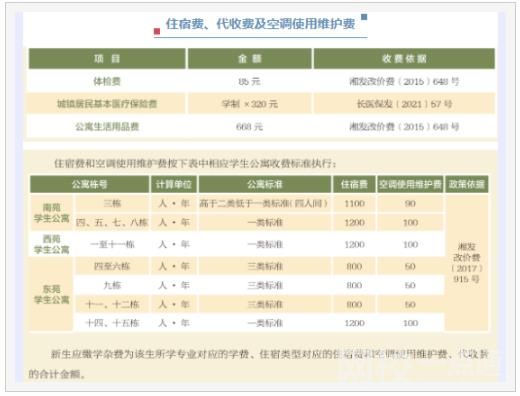The image size is (520, 396).
Task: Select the 政策依据 header
Action: coord(467,184)
